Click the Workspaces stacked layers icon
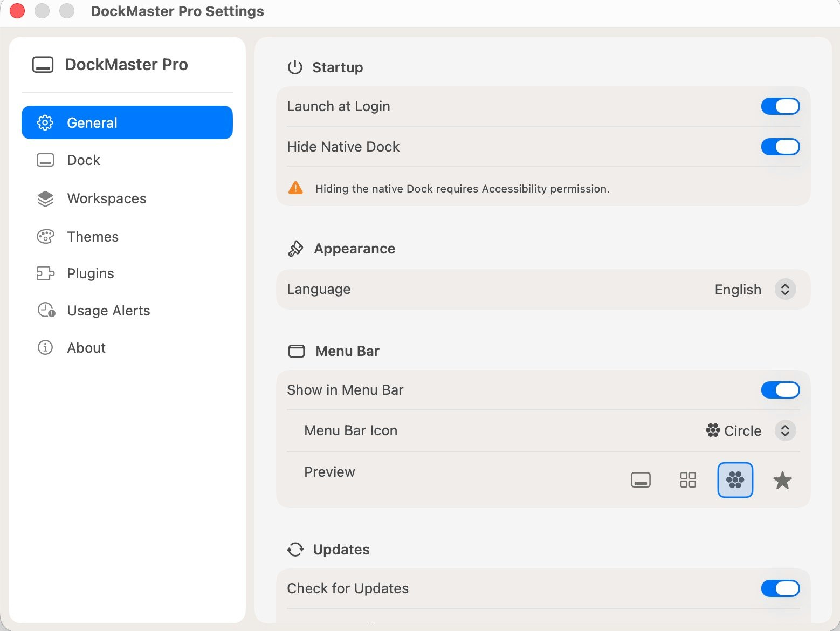 (45, 198)
